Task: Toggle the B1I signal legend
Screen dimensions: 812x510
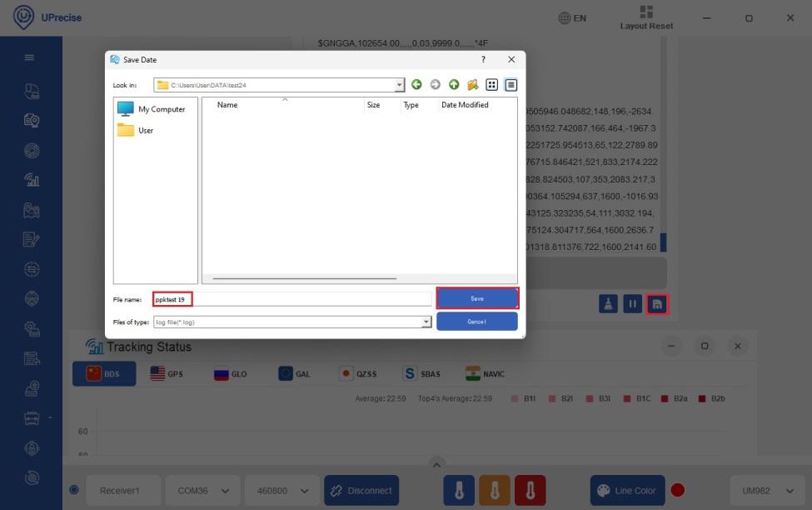Action: tap(524, 398)
